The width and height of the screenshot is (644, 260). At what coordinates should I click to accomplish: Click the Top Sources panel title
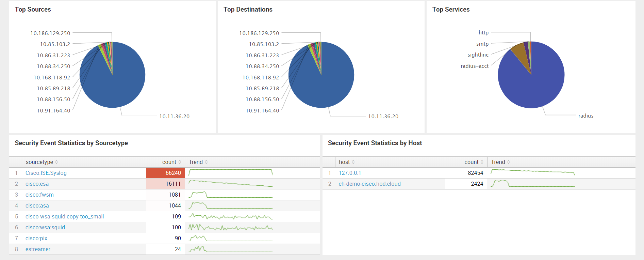(x=33, y=10)
